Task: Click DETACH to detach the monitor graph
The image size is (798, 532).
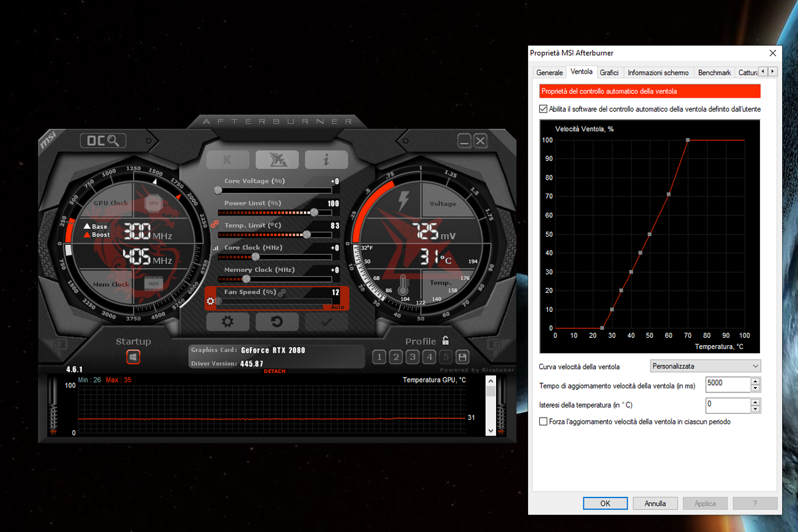Action: [275, 371]
